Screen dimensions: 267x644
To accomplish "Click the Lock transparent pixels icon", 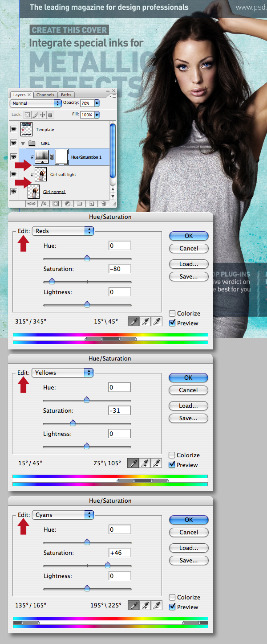I will [x=27, y=115].
